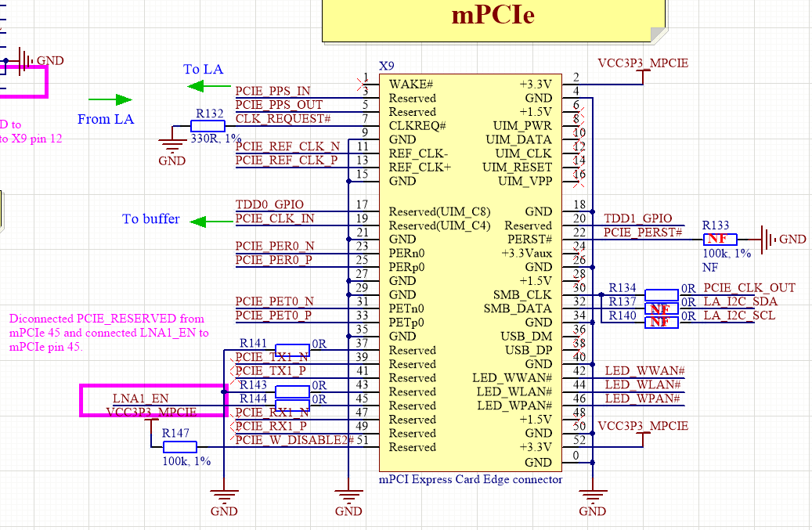812x530 pixels.
Task: Click the TDD0_GPIO net label
Action: point(269,204)
